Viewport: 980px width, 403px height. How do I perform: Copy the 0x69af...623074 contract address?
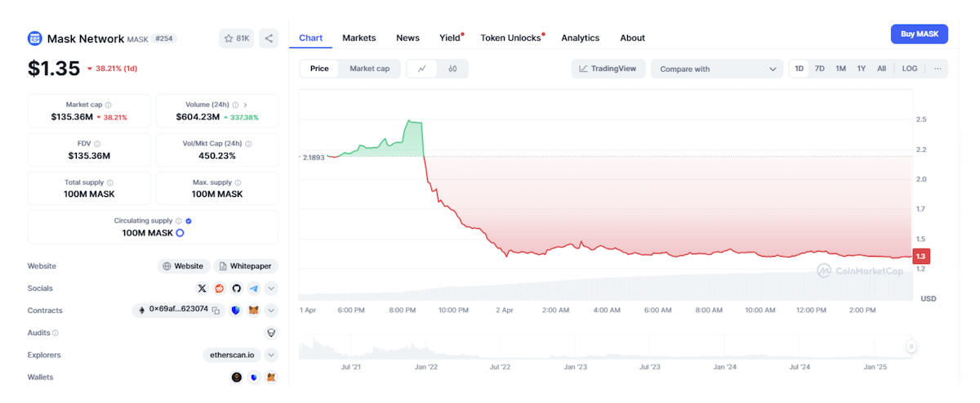click(216, 311)
